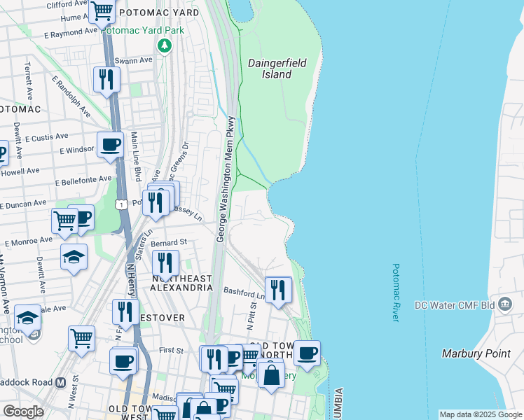Select the restaurant marker near Bashford Ln
The image size is (524, 420).
[278, 292]
